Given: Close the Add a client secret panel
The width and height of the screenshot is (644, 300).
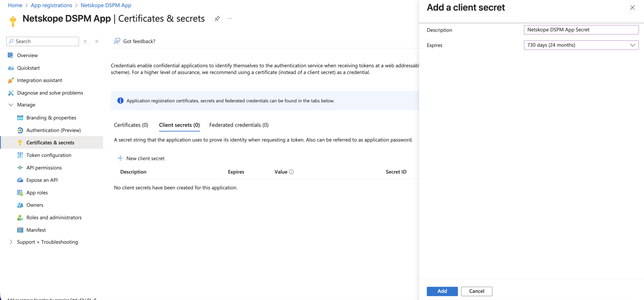Looking at the screenshot, I should point(632,8).
